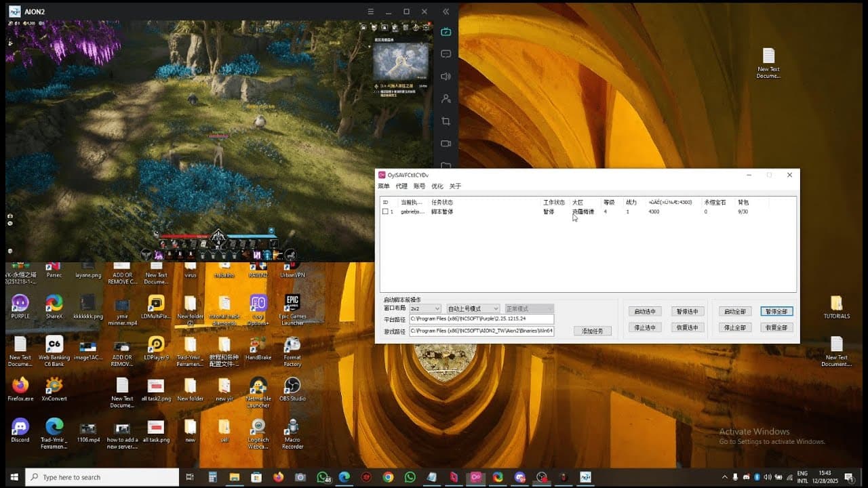
Task: Click the crop screenshot icon in AION2 sidebar
Action: pos(446,121)
